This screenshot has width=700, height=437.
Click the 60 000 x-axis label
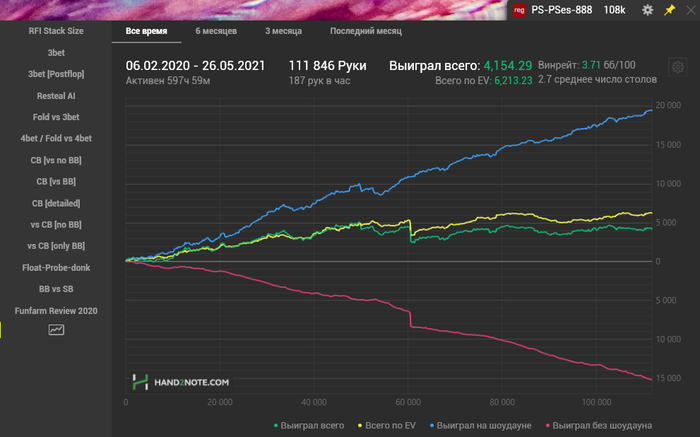[408, 402]
